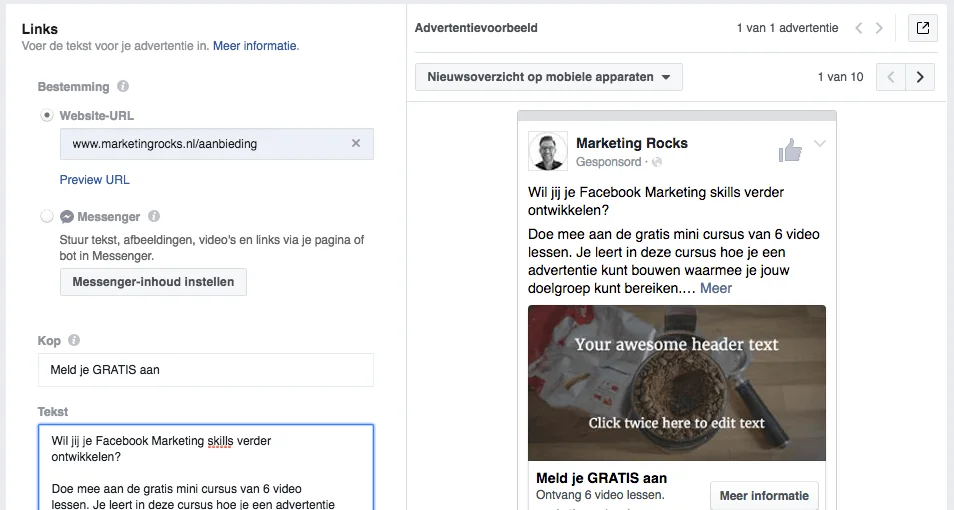Click Marketing Rocks profile picture
Viewport: 954px width, 510px height.
[547, 151]
